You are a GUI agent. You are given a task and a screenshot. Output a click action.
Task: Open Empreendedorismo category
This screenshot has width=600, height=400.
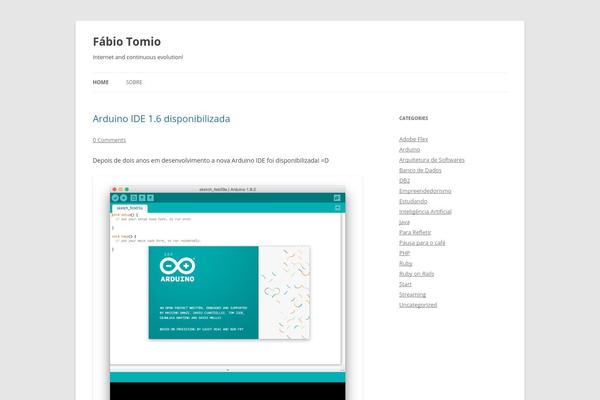pyautogui.click(x=425, y=191)
